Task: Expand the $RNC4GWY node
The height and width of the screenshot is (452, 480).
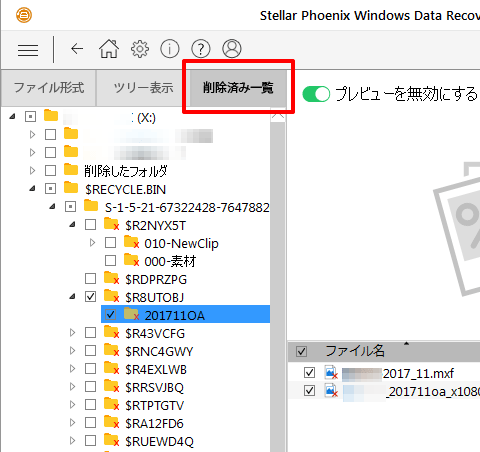Action: [72, 351]
